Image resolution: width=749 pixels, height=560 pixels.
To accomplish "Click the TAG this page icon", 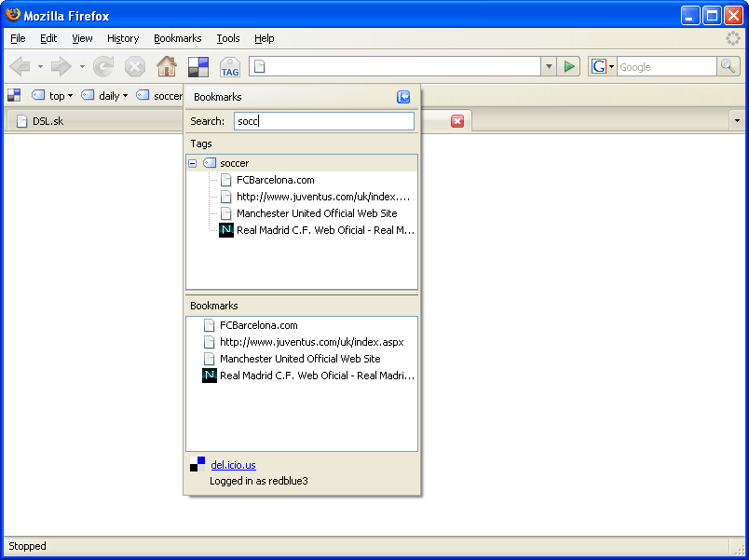I will (230, 67).
